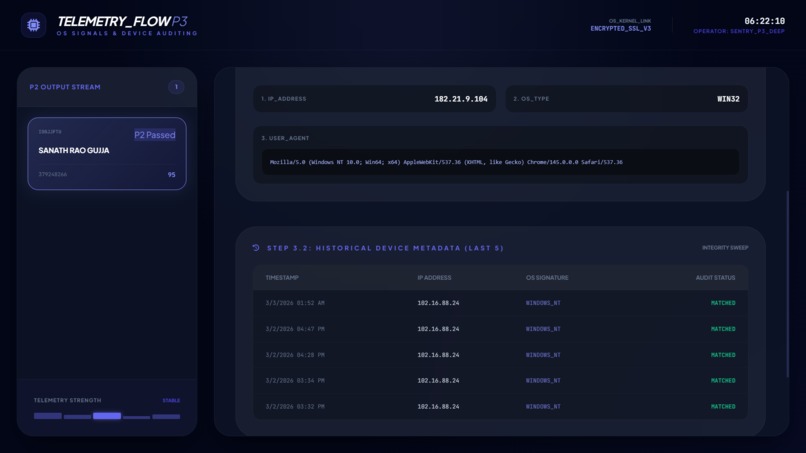Screen dimensions: 806x453
Task: Click MATCHED status in the 03:32 PM row
Action: coord(723,406)
